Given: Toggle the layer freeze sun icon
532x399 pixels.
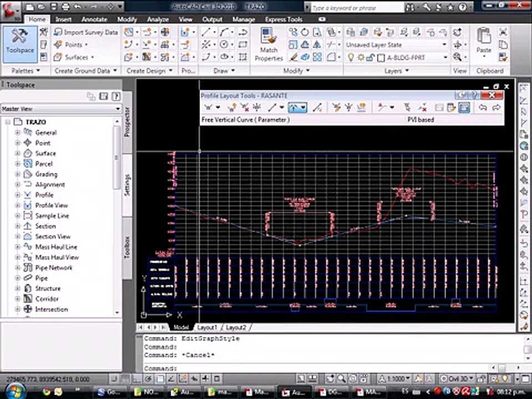Looking at the screenshot, I should click(361, 58).
